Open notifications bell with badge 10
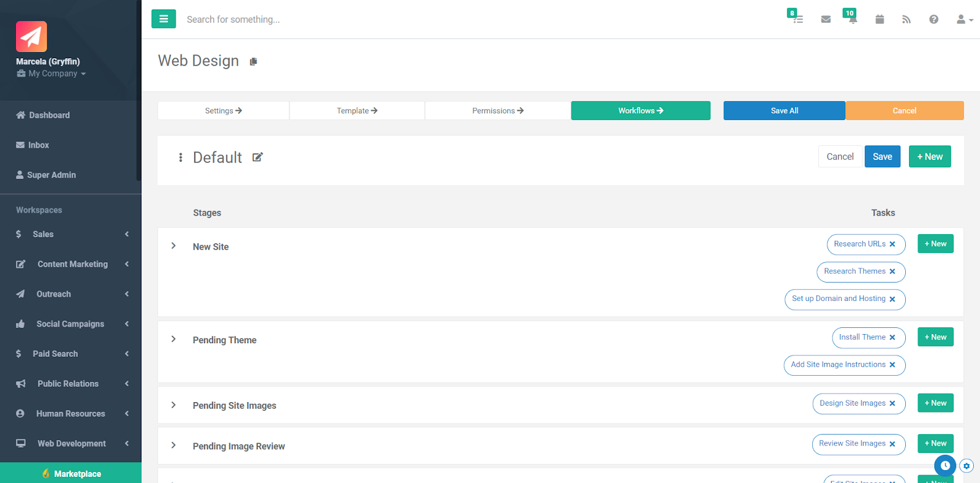Image resolution: width=980 pixels, height=483 pixels. [852, 19]
